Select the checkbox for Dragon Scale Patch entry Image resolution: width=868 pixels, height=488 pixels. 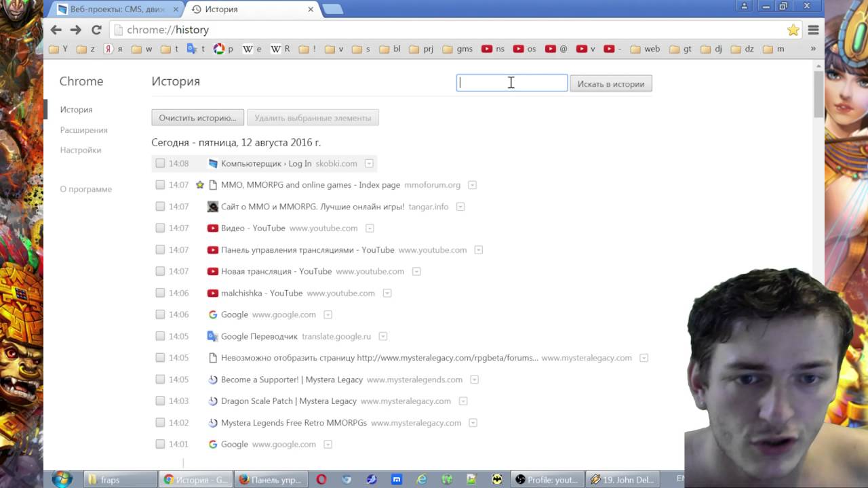coord(160,401)
